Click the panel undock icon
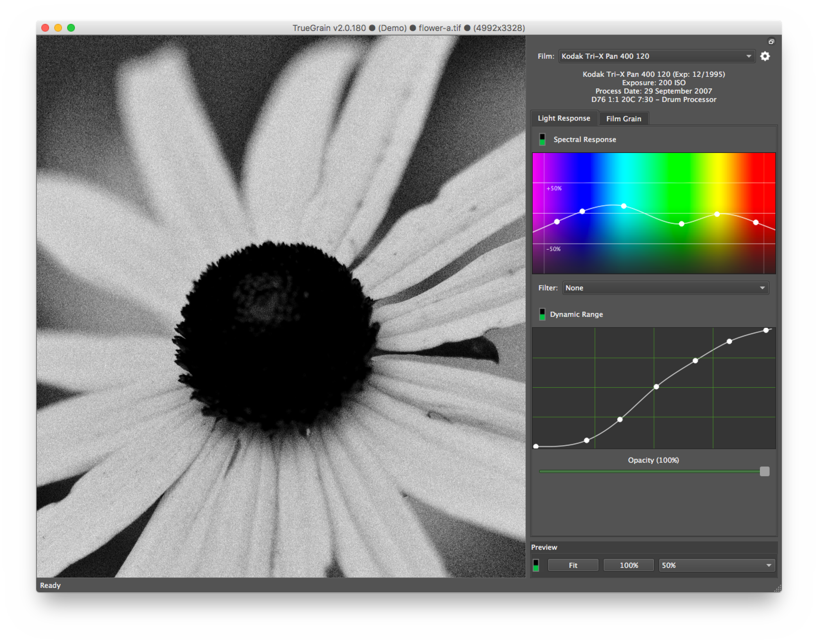818x644 pixels. (771, 42)
